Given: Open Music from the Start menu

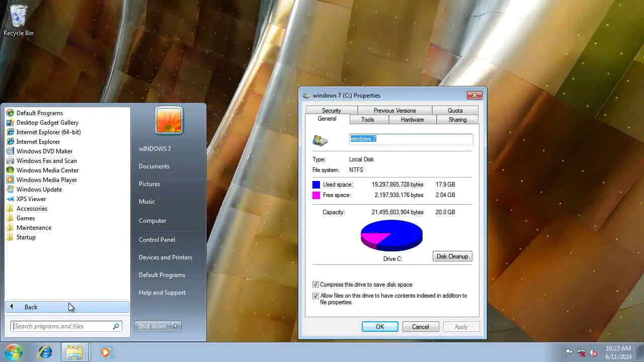Looking at the screenshot, I should pos(147,202).
